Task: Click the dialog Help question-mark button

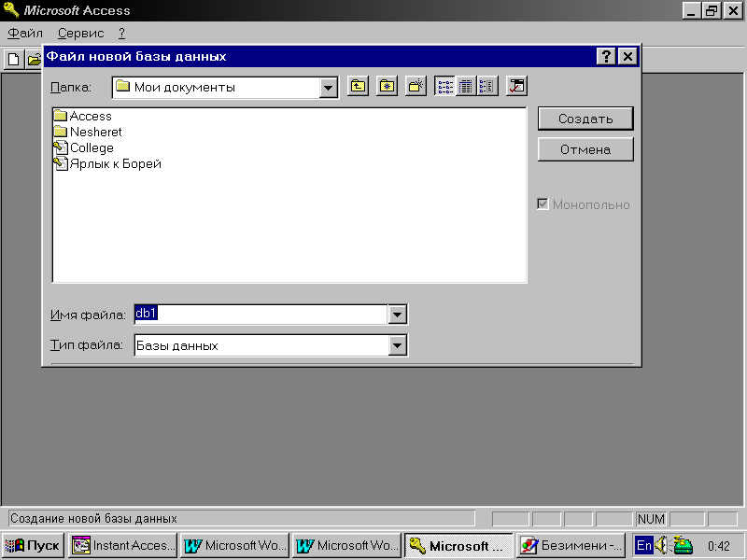Action: tap(606, 56)
